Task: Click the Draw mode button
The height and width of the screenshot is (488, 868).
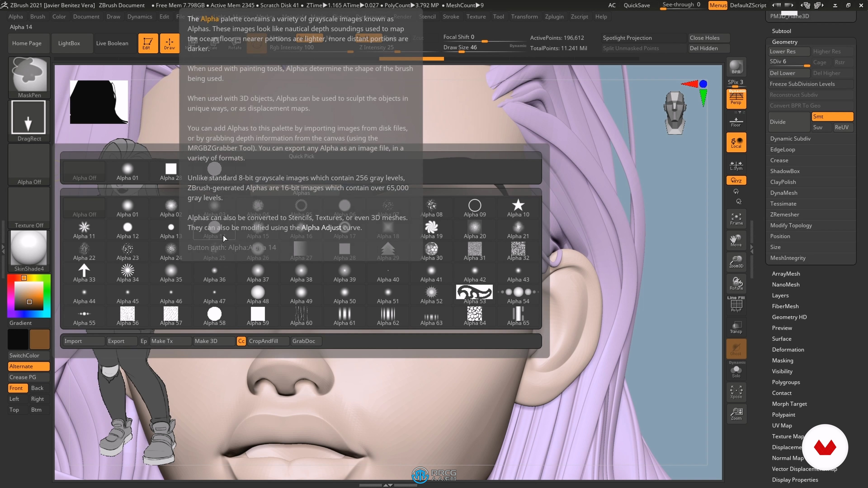Action: click(169, 43)
